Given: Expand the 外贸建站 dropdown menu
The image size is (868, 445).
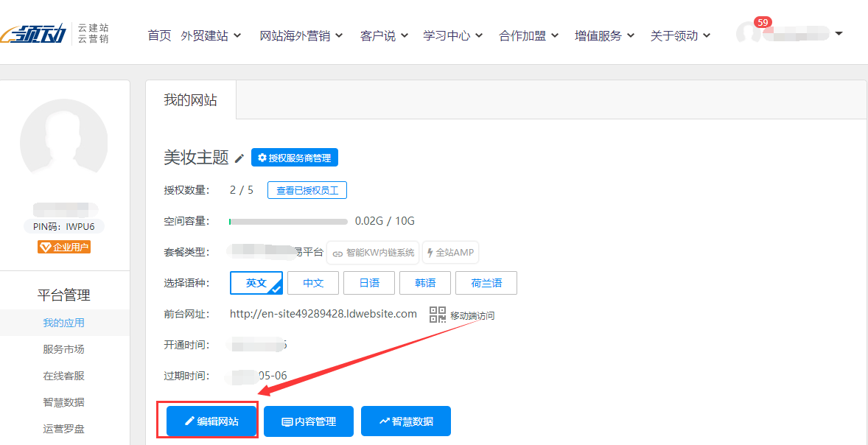Looking at the screenshot, I should point(211,35).
